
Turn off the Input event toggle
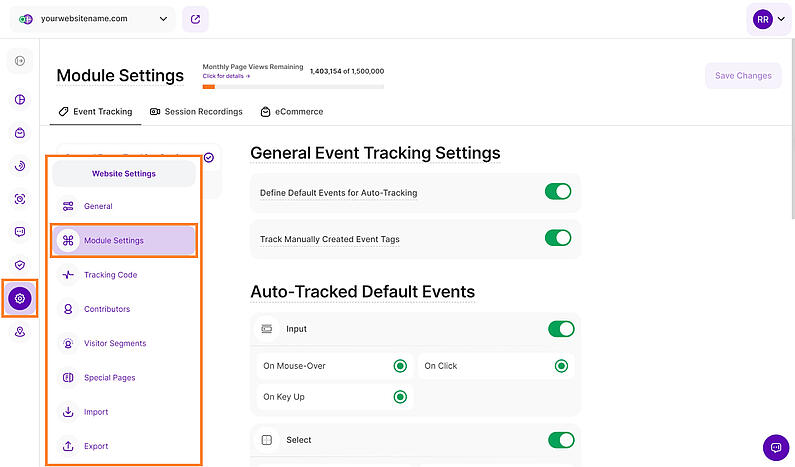561,329
